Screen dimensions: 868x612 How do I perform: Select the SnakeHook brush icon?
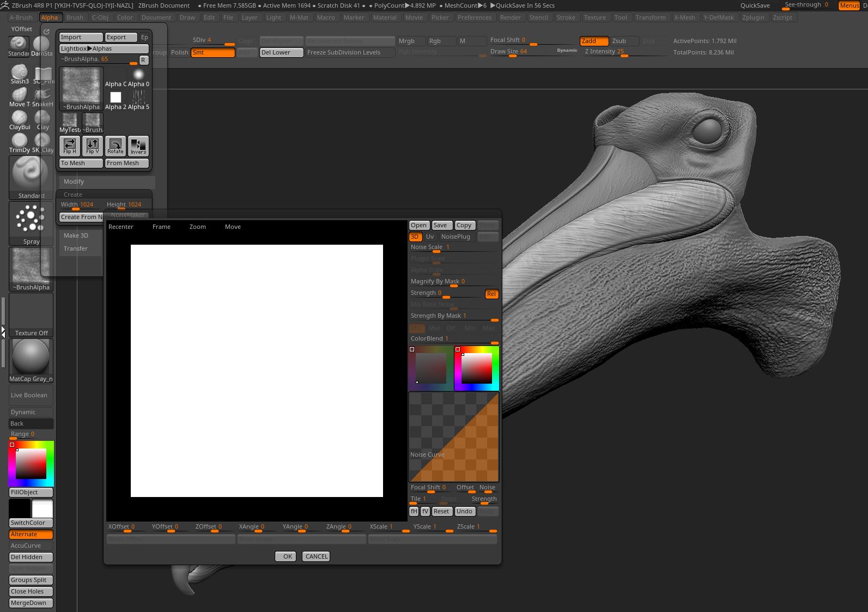pos(43,97)
